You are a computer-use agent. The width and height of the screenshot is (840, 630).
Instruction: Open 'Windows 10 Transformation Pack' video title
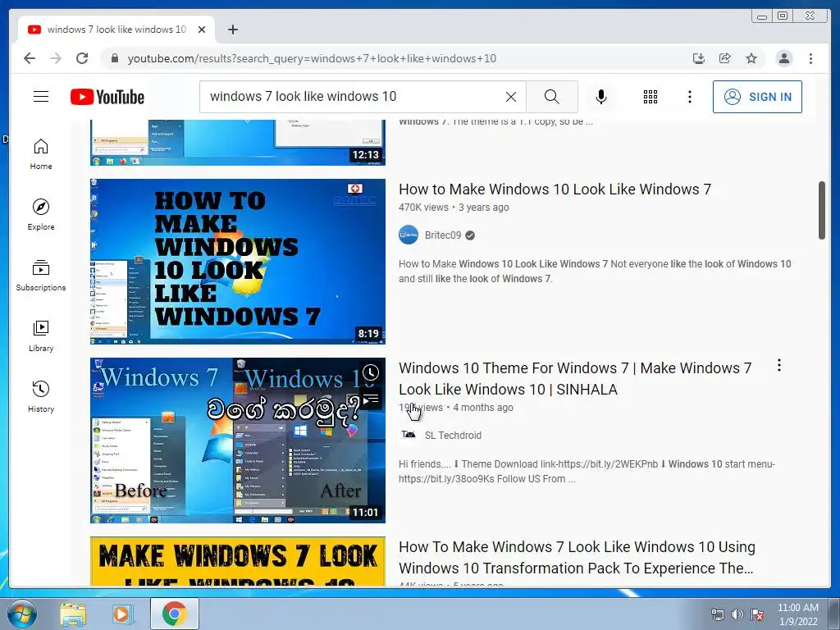577,557
